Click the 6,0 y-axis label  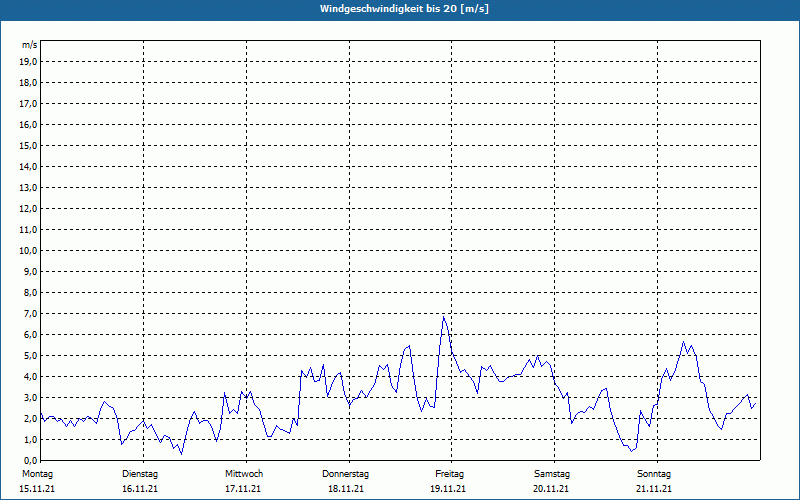pyautogui.click(x=31, y=335)
